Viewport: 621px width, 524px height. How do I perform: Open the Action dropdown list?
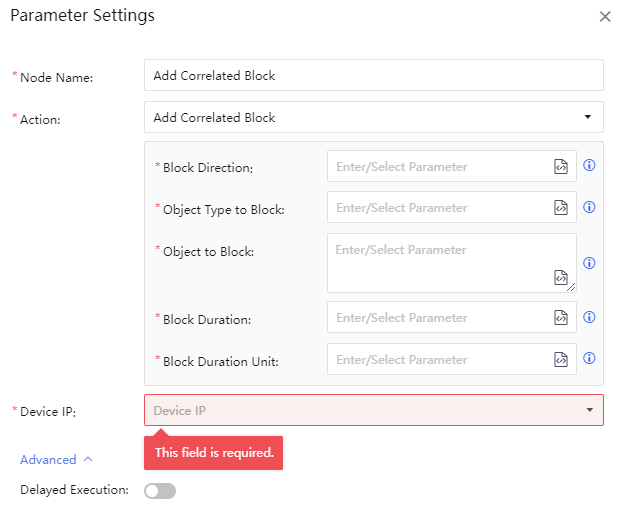click(x=373, y=117)
